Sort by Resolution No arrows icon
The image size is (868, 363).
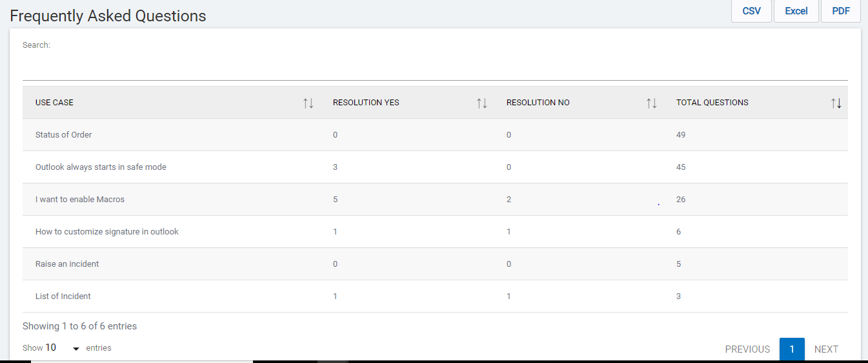(x=652, y=103)
